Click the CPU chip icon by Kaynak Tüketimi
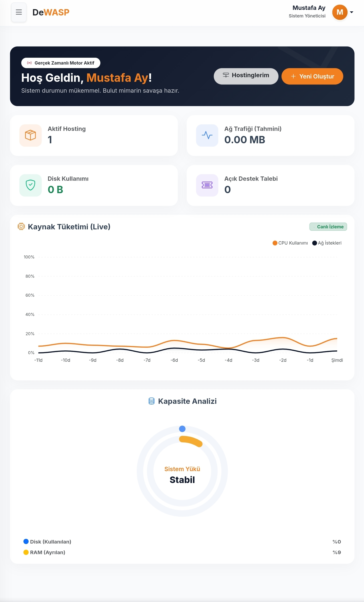Image resolution: width=364 pixels, height=602 pixels. click(21, 227)
